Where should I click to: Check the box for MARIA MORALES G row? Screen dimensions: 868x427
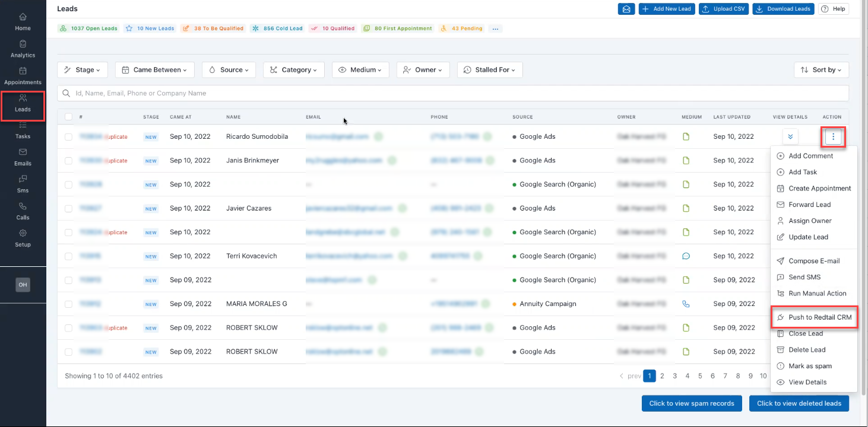[68, 304]
